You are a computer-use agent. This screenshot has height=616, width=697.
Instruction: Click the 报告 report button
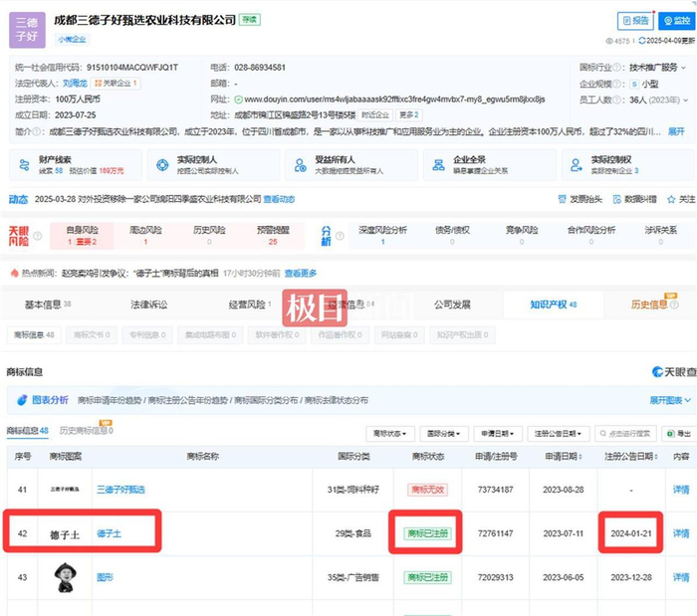(x=635, y=21)
